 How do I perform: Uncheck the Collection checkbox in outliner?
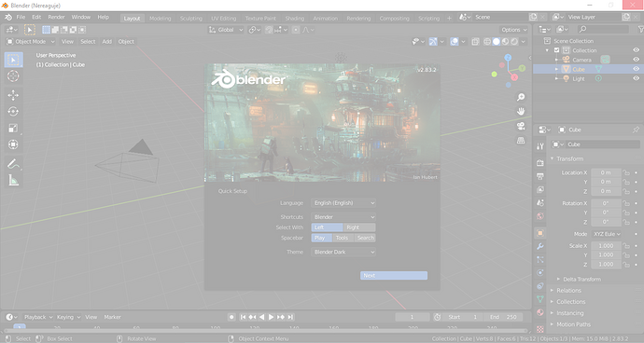[x=557, y=50]
